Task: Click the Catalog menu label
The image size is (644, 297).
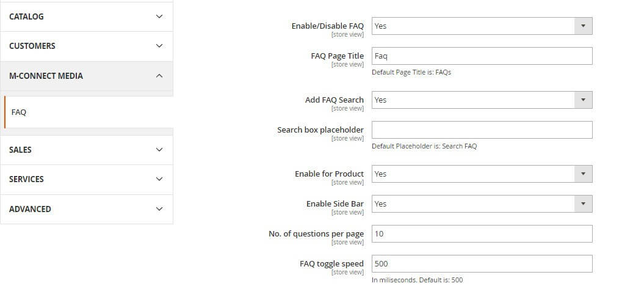Action: tap(26, 16)
